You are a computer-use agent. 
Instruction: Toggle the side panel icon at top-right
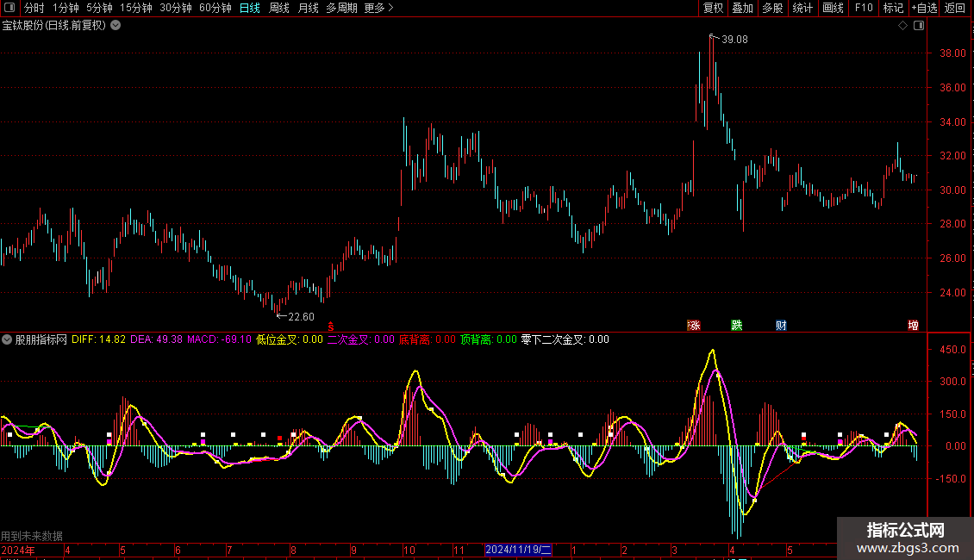[919, 26]
